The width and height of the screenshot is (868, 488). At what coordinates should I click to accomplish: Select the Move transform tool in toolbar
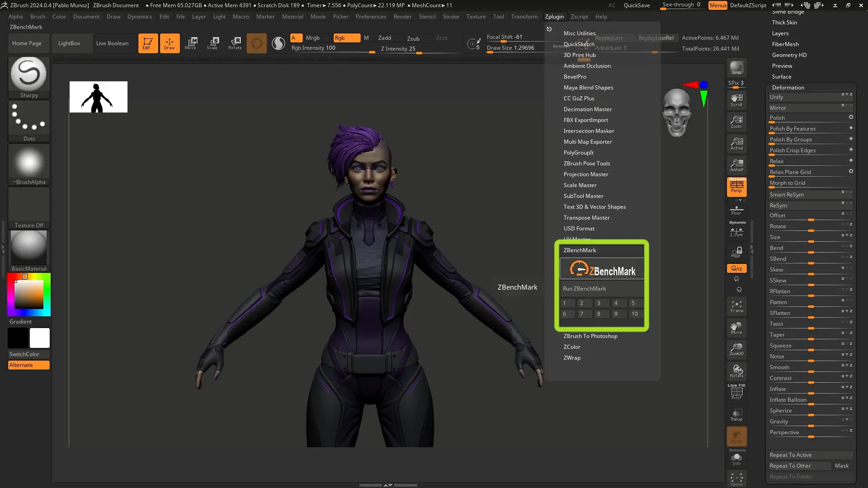(191, 43)
